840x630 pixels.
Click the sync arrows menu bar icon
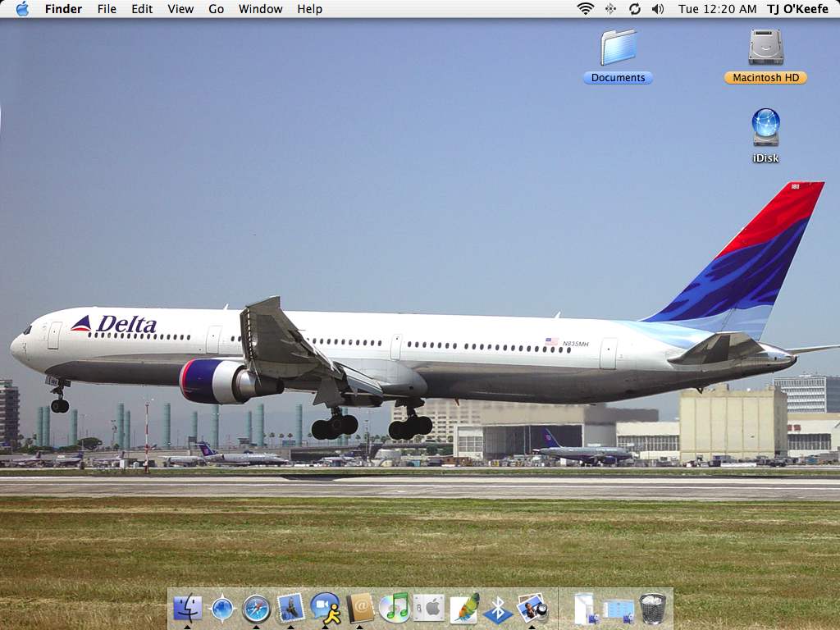click(635, 8)
